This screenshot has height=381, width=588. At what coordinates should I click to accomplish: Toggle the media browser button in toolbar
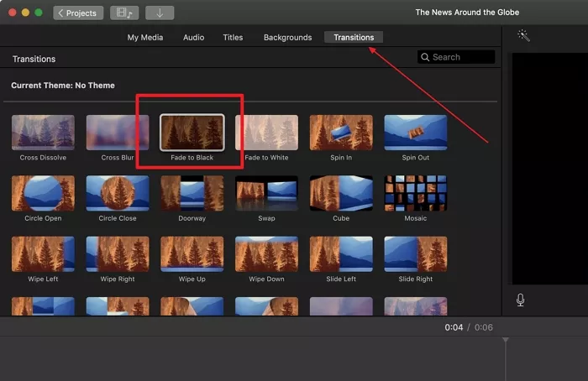click(x=124, y=13)
